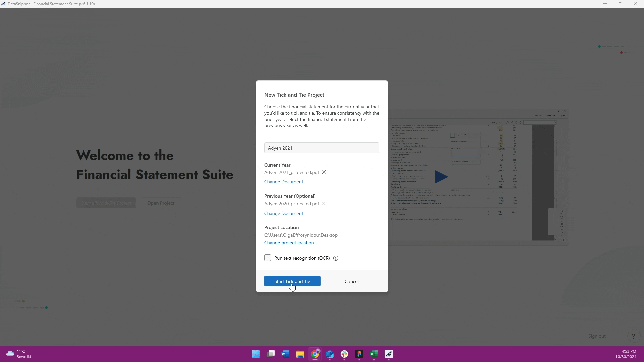Screen dimensions: 644x362
Task: Open Outlook from the taskbar
Action: [x=330, y=354]
